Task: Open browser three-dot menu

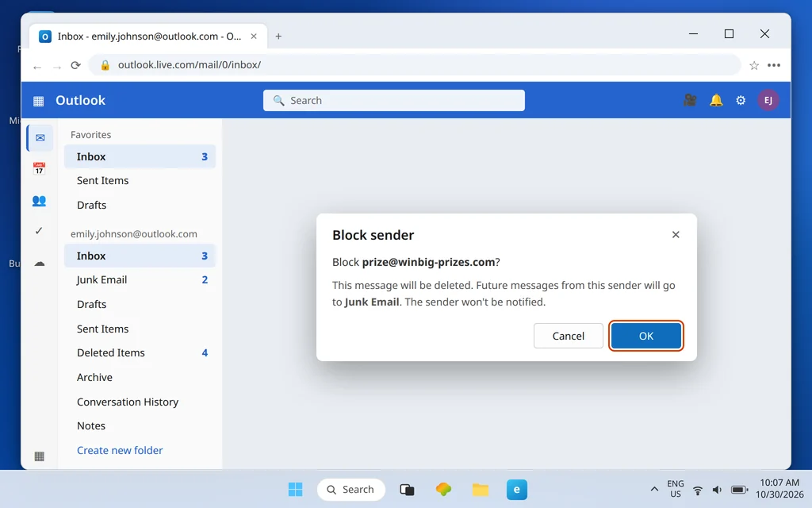Action: [x=774, y=65]
